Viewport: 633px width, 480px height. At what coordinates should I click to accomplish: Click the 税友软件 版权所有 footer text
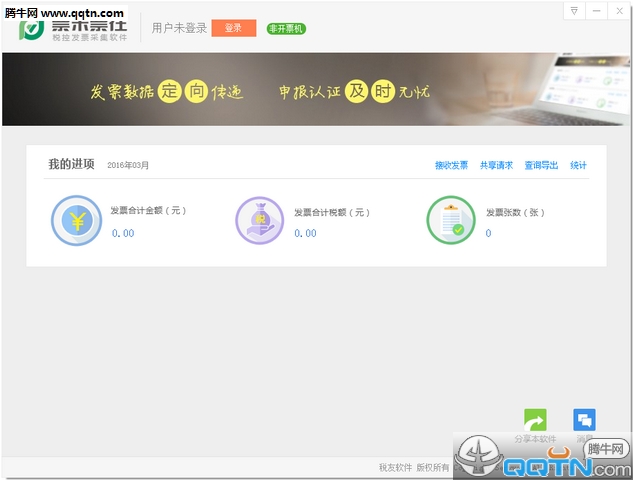pos(414,467)
